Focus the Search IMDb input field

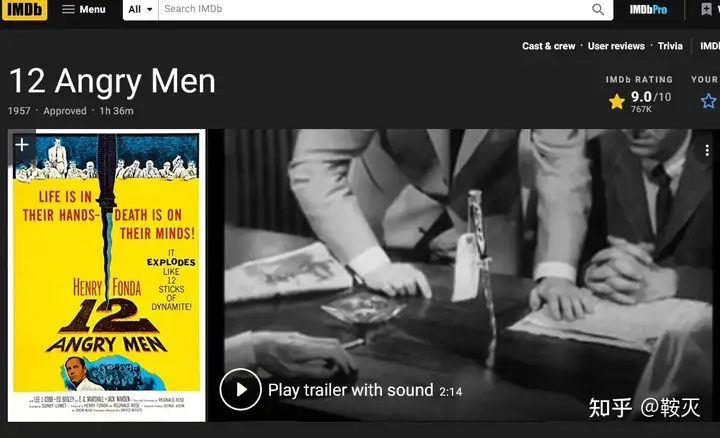(x=372, y=9)
